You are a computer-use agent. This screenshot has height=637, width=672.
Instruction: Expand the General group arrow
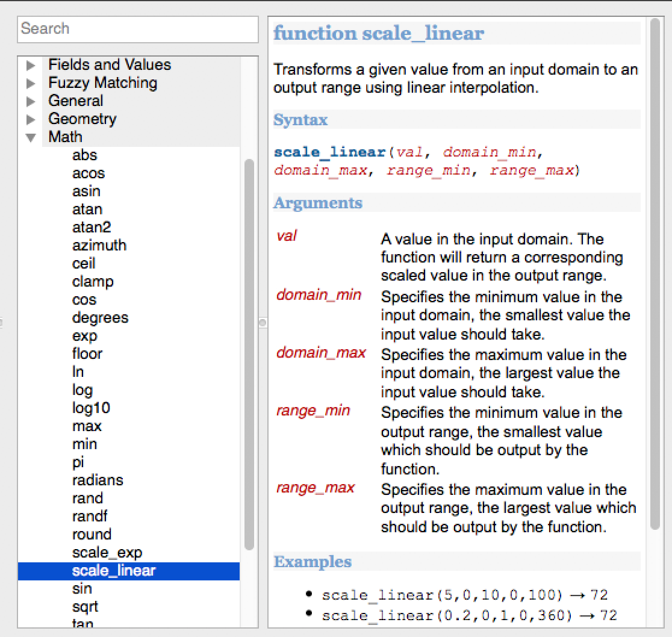31,101
